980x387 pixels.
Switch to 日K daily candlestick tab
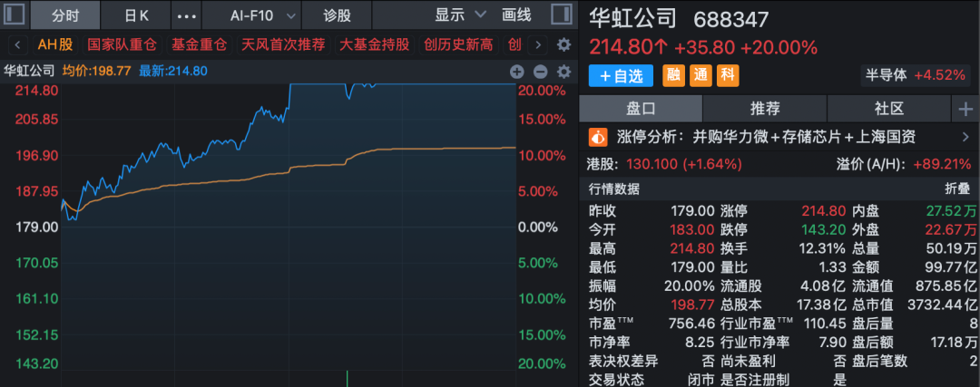point(135,15)
